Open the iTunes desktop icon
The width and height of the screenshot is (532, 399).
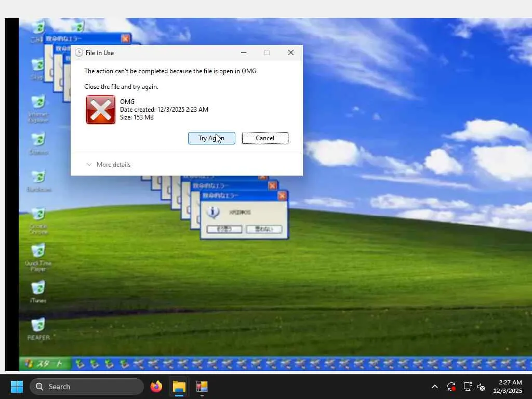[38, 291]
